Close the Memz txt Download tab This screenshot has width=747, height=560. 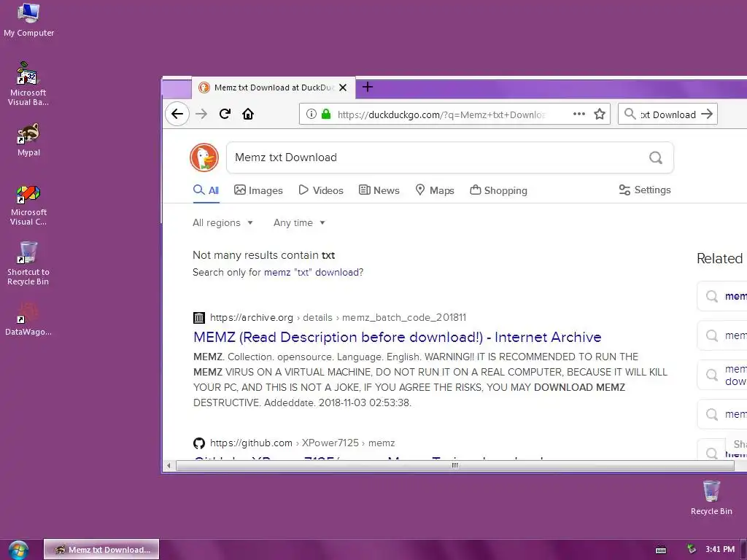[x=343, y=87]
